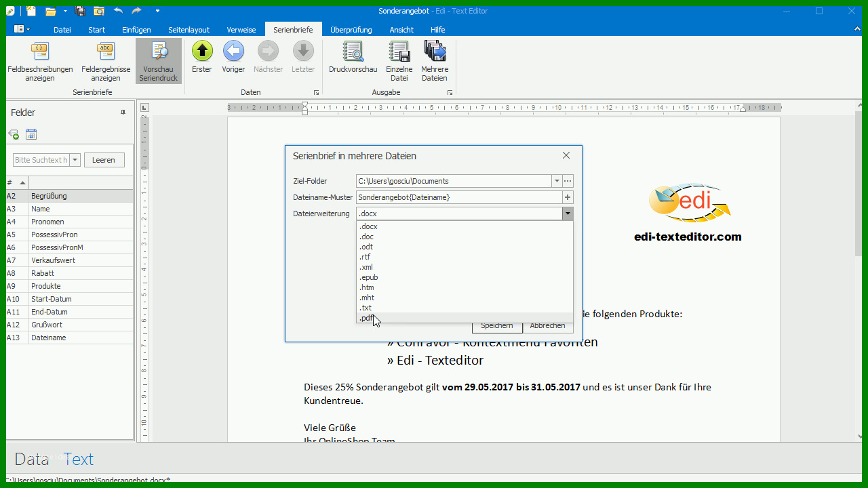This screenshot has height=488, width=868.
Task: Click the undo arrow in title bar
Action: [118, 11]
